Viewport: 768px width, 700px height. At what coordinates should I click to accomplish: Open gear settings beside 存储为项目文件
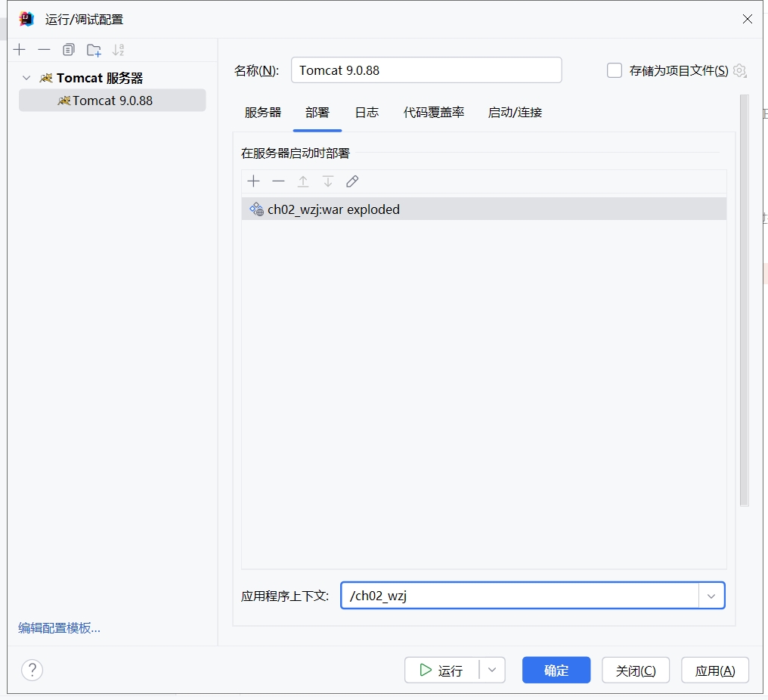pos(740,70)
